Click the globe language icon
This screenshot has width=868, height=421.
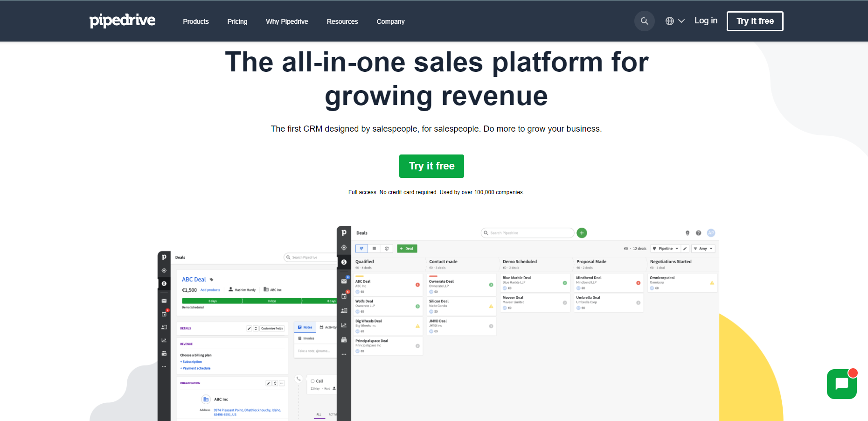(x=670, y=21)
